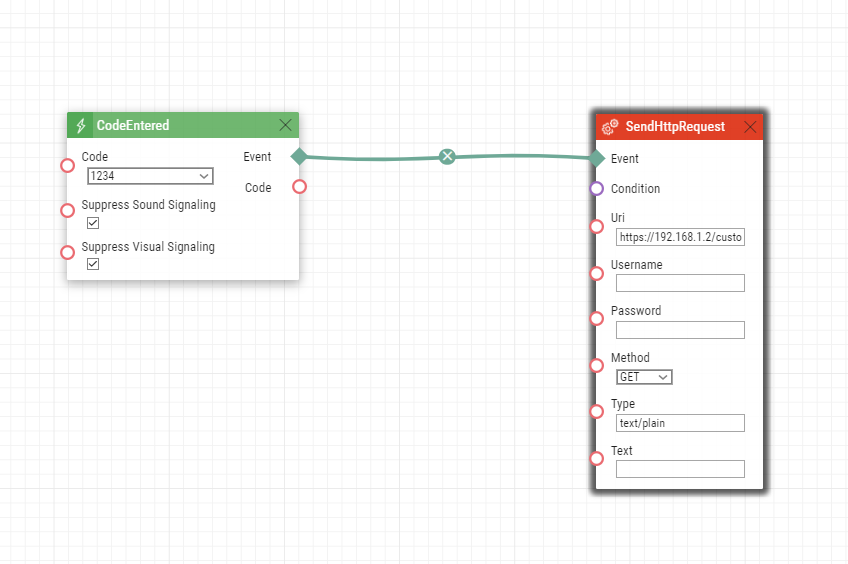This screenshot has width=848, height=564.
Task: Open the Code dropdown showing 1234
Action: click(x=150, y=176)
